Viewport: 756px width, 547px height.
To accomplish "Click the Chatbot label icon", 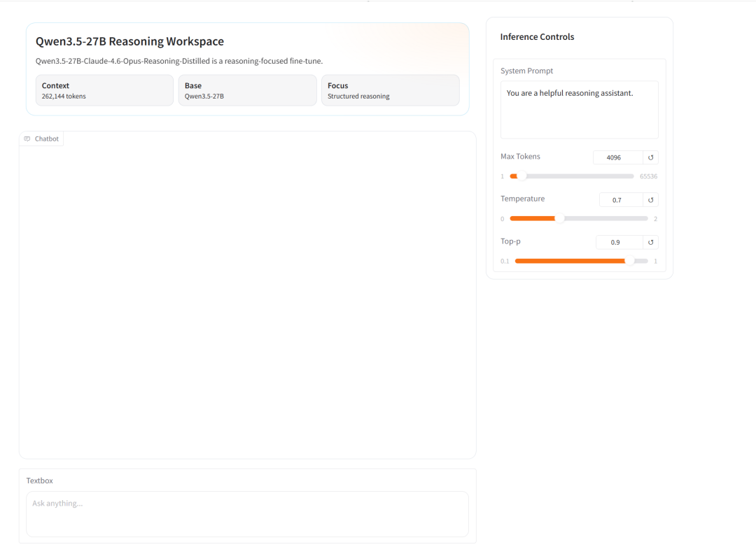I will tap(27, 138).
